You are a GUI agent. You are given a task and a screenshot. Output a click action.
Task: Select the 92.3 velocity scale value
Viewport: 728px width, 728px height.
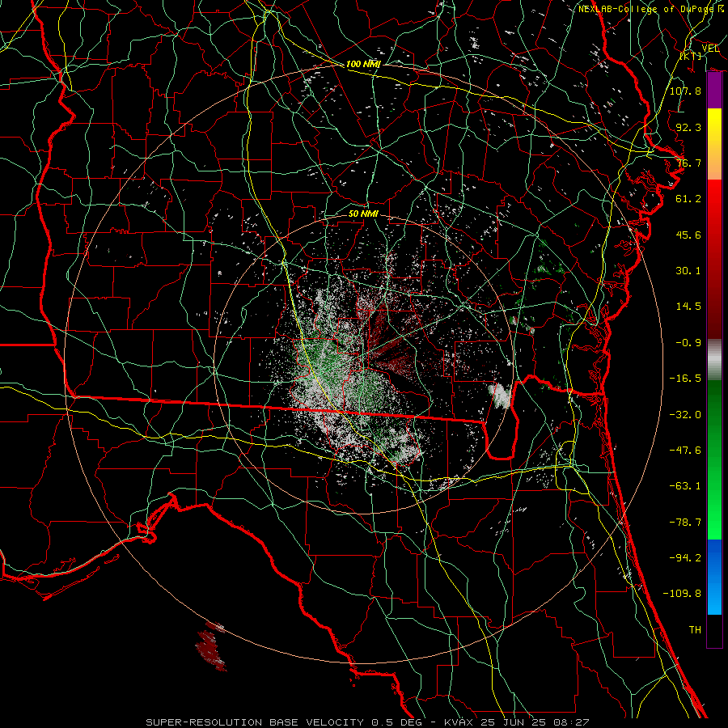coord(688,127)
